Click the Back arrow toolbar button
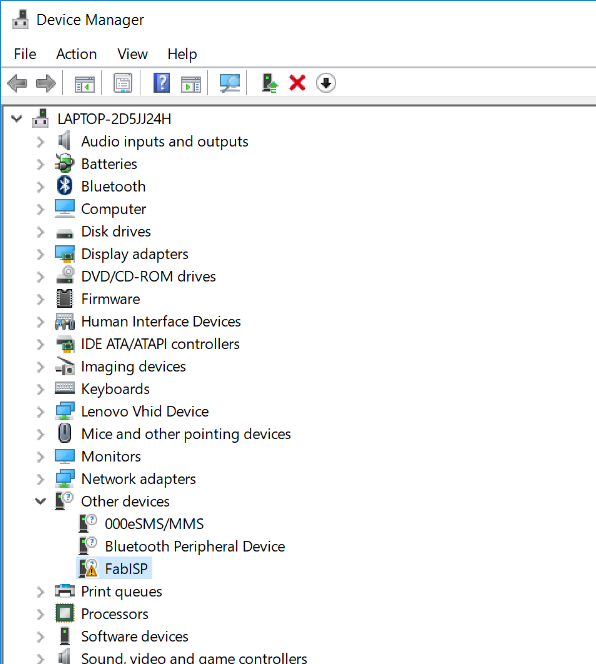The height and width of the screenshot is (664, 596). click(17, 83)
